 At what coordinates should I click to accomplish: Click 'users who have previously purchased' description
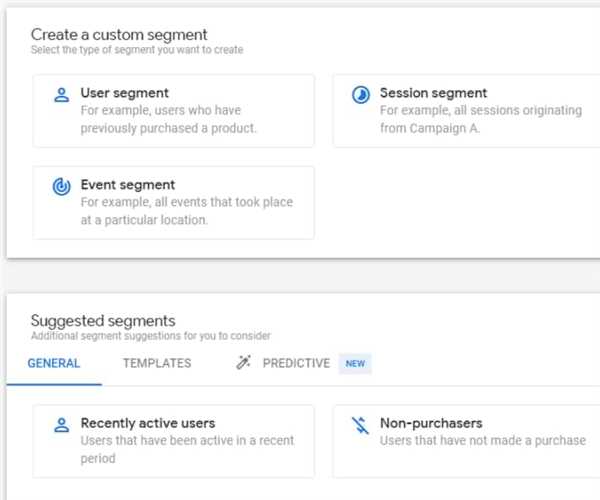168,119
